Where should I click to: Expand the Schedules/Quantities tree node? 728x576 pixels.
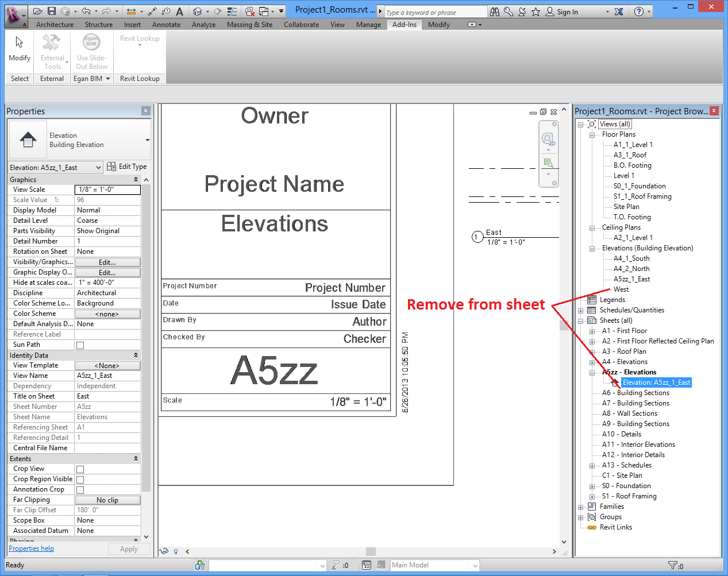pyautogui.click(x=581, y=311)
